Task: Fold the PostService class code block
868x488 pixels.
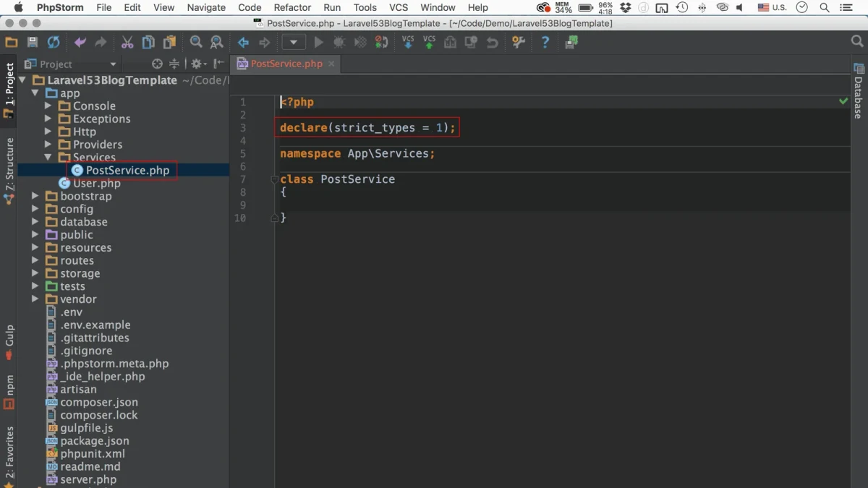Action: pyautogui.click(x=274, y=179)
